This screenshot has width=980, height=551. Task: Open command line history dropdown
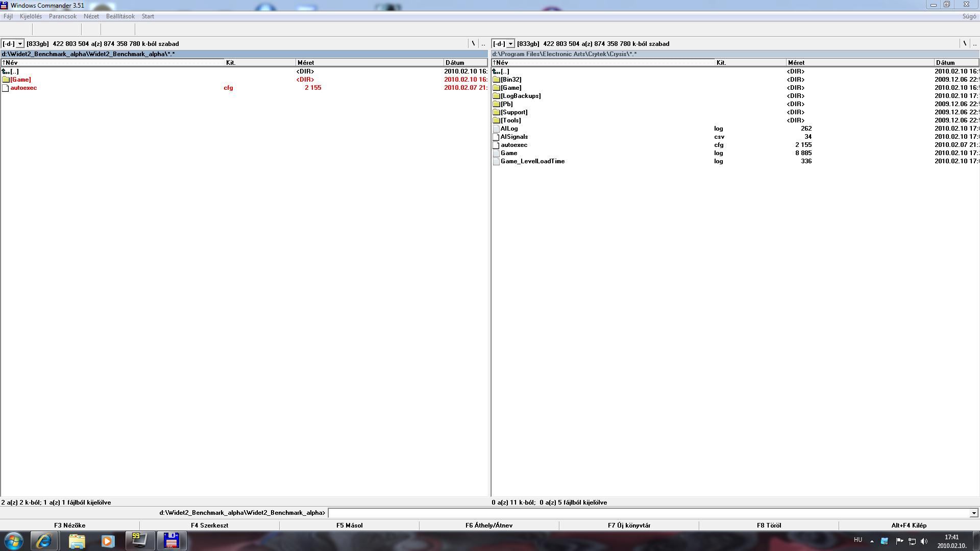coord(974,513)
